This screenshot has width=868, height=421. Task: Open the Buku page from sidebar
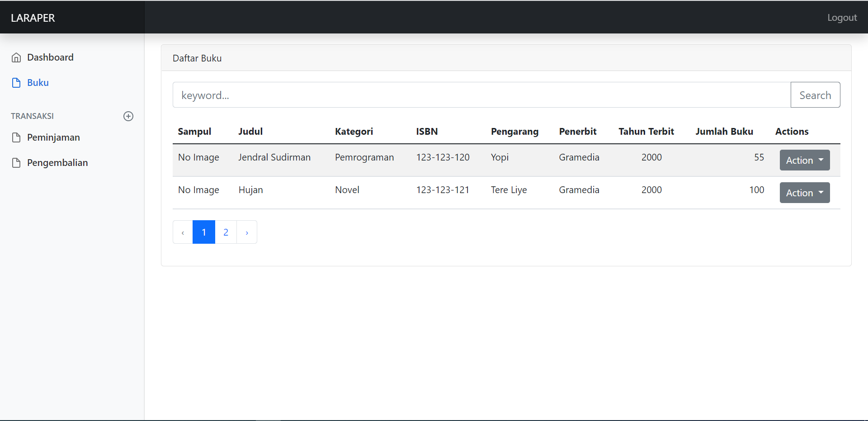tap(38, 82)
